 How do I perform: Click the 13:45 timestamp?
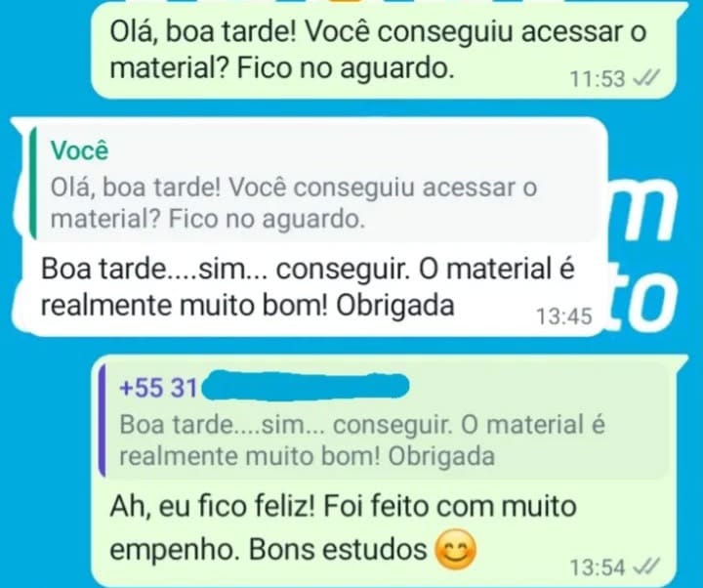tap(564, 316)
